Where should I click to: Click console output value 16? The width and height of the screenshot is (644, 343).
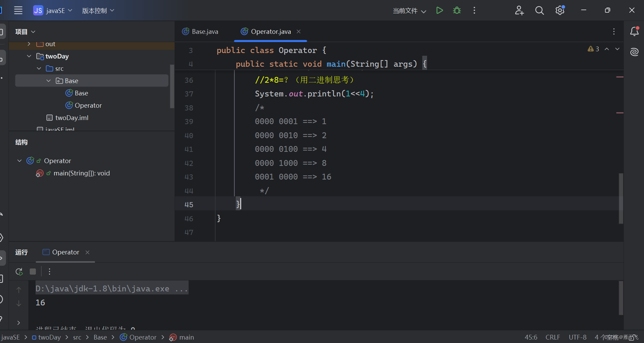[x=40, y=303]
